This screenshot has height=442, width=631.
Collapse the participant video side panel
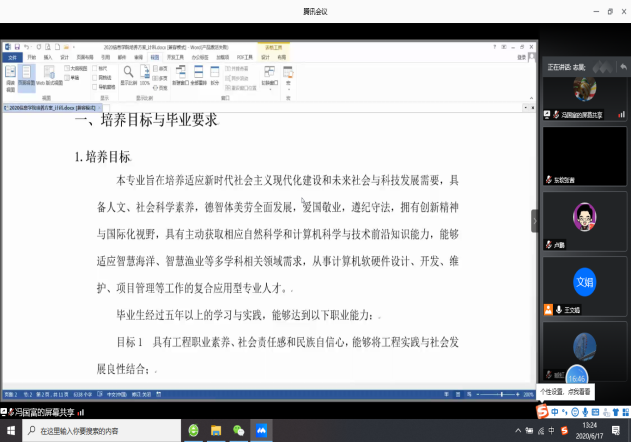coord(534,220)
